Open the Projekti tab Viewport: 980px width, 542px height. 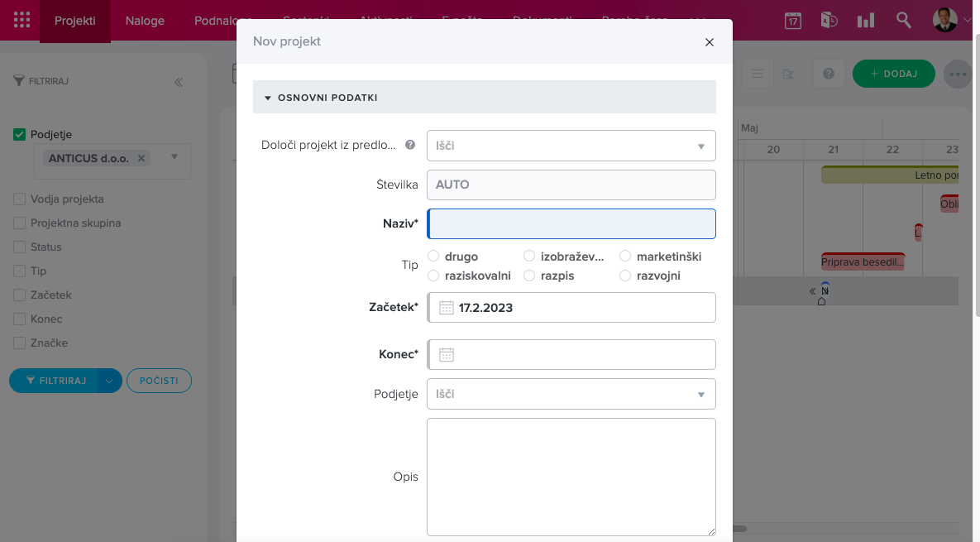coord(74,21)
